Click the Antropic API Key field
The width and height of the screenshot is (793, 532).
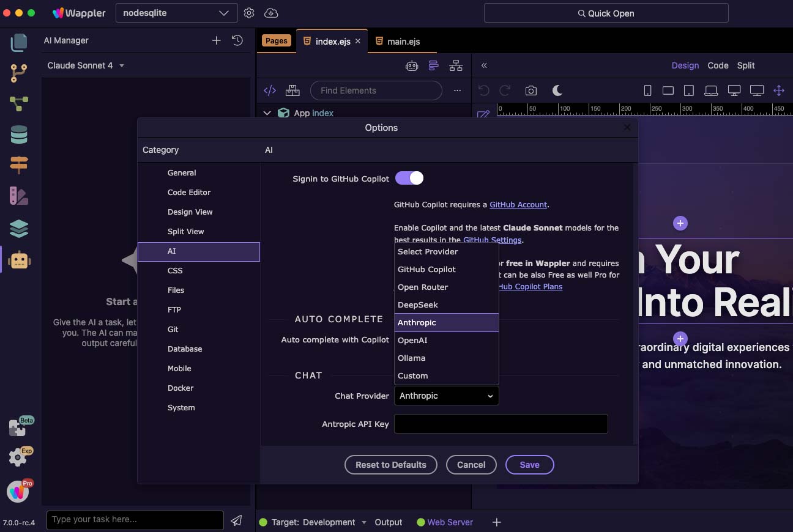[501, 424]
